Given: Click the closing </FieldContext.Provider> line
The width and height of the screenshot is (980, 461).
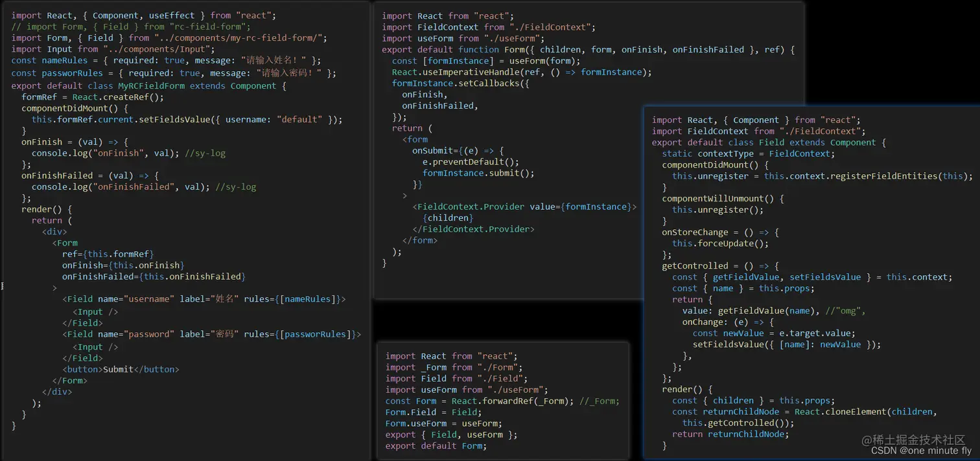Looking at the screenshot, I should [473, 229].
